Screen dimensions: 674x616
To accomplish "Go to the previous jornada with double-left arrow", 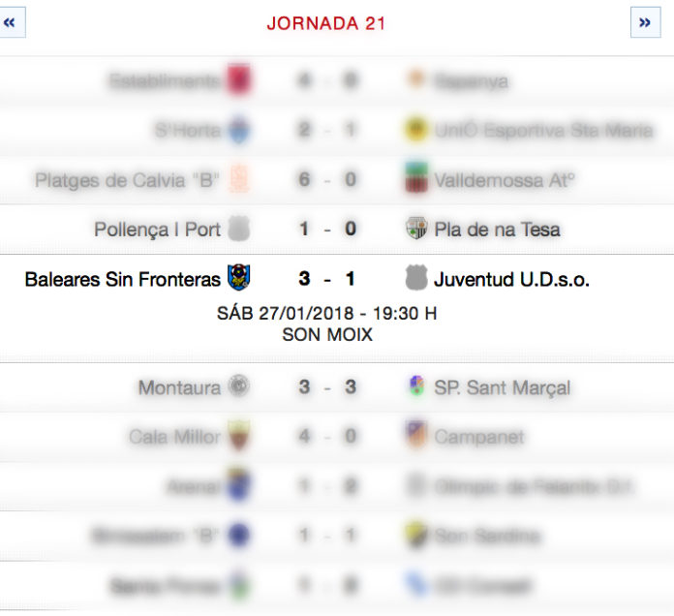I will pyautogui.click(x=11, y=22).
